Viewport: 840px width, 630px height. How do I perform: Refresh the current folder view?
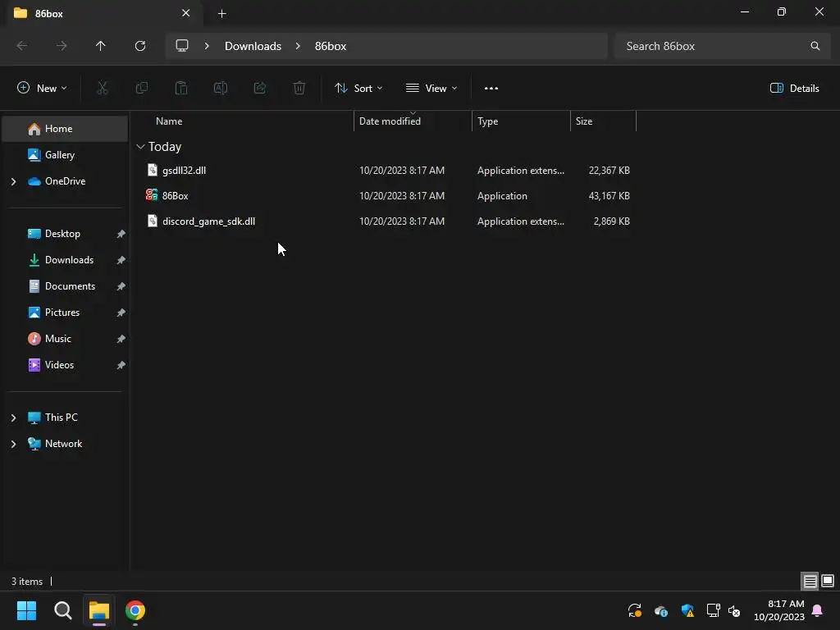coord(140,46)
